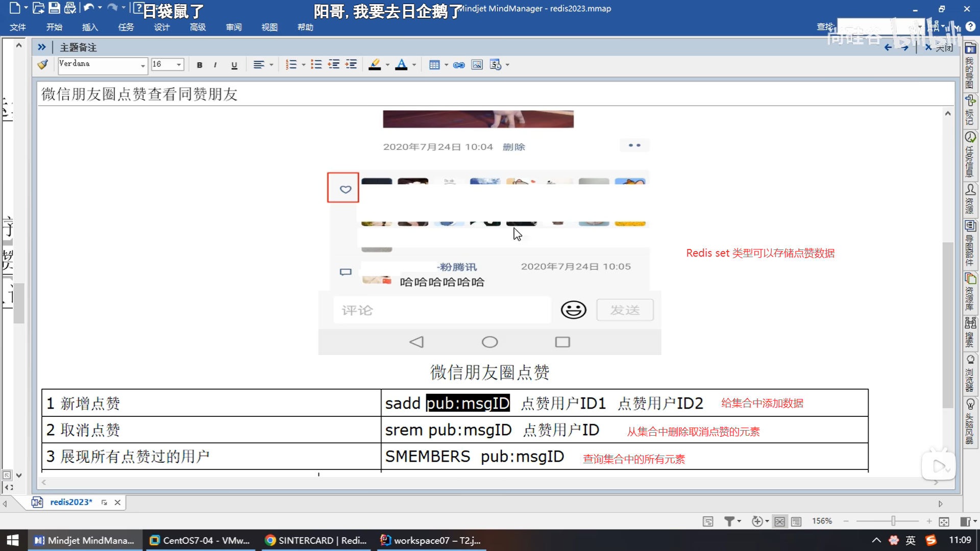Toggle italic formatting button
Viewport: 980px width, 551px height.
215,65
